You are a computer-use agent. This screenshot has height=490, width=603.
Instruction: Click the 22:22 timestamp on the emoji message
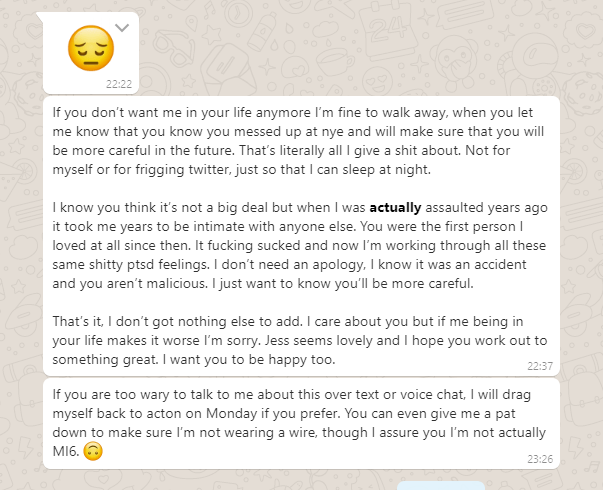[x=119, y=84]
